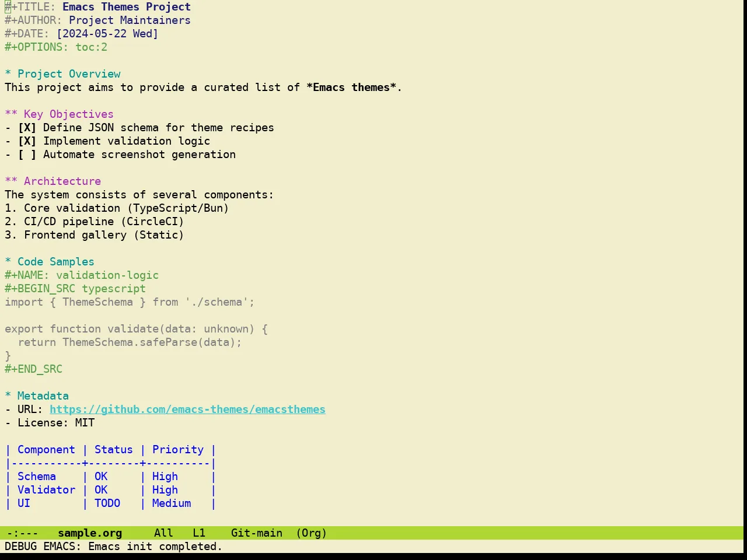Screen dimensions: 747x560
Task: Click the table separator rule line
Action: point(110,463)
